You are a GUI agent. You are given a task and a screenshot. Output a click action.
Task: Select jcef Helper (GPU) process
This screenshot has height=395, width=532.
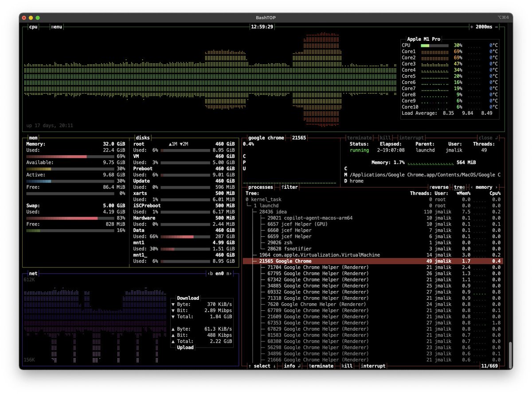372,224
